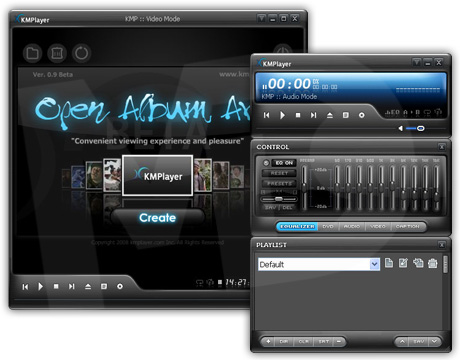Close the CONTROL panel
This screenshot has height=360, width=460.
click(442, 147)
